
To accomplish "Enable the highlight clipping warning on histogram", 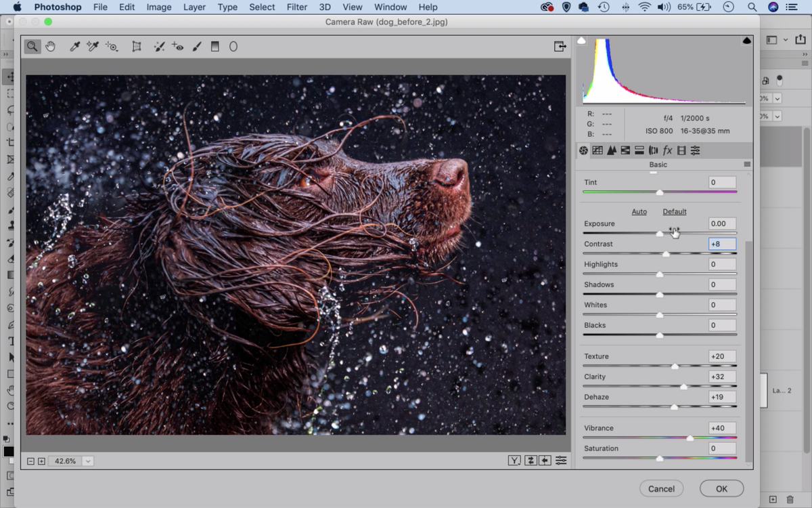I will (x=746, y=41).
